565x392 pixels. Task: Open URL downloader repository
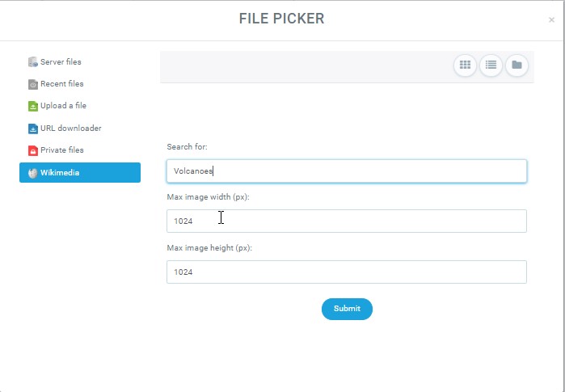point(70,129)
